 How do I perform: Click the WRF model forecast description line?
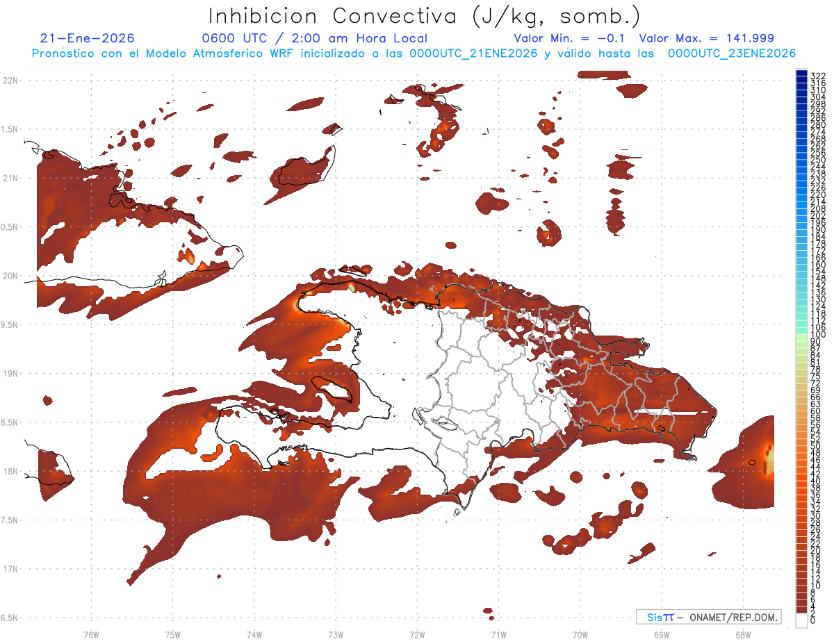(414, 53)
